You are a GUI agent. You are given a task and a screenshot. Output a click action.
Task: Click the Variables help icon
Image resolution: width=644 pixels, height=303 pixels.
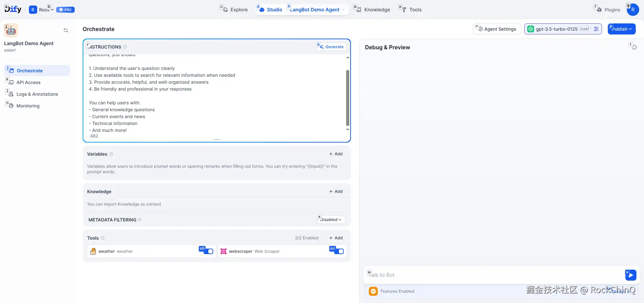(x=111, y=154)
